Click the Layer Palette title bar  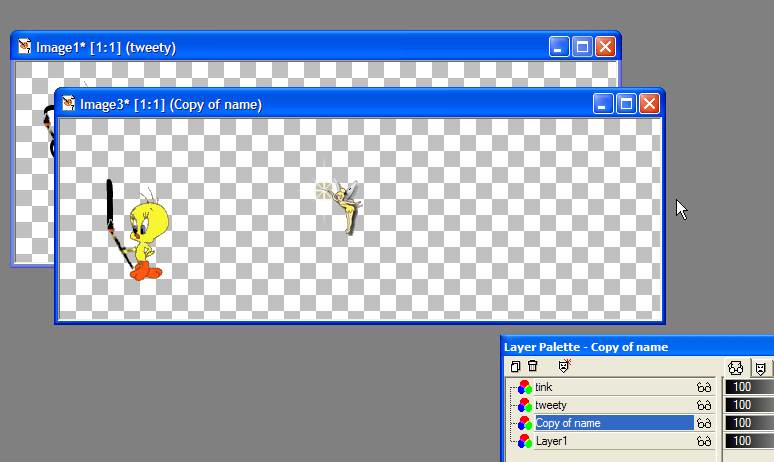coord(637,347)
